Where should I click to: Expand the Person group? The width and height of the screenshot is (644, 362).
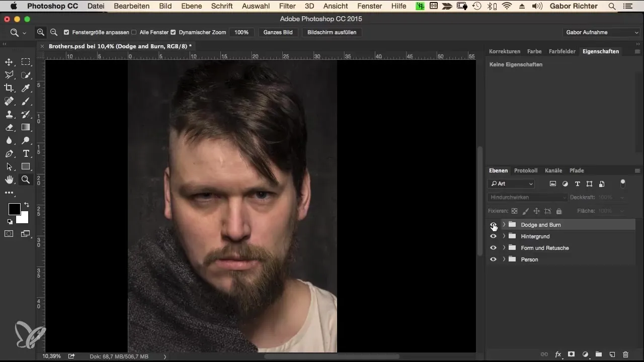tap(504, 259)
